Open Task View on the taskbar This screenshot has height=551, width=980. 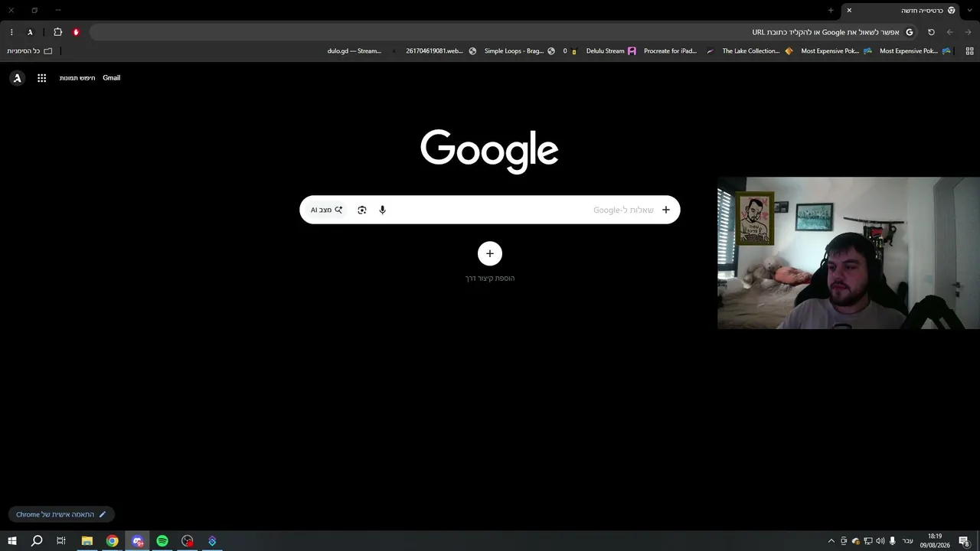[61, 541]
